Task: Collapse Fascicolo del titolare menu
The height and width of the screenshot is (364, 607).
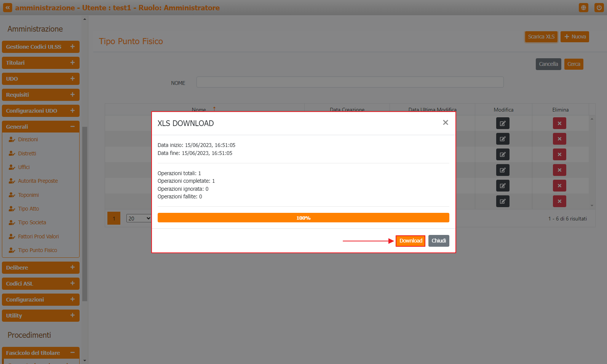Action: pyautogui.click(x=41, y=353)
